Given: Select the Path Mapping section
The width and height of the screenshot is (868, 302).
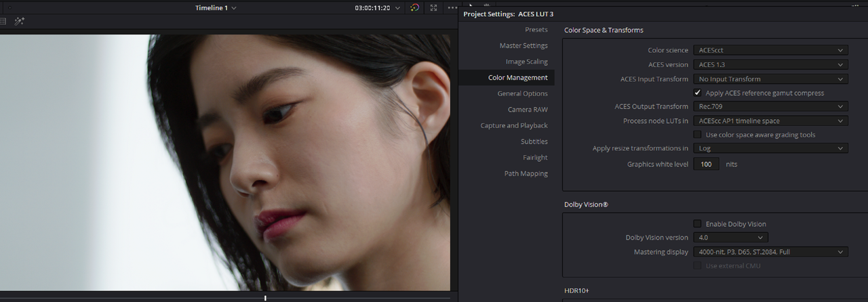Looking at the screenshot, I should (x=526, y=173).
